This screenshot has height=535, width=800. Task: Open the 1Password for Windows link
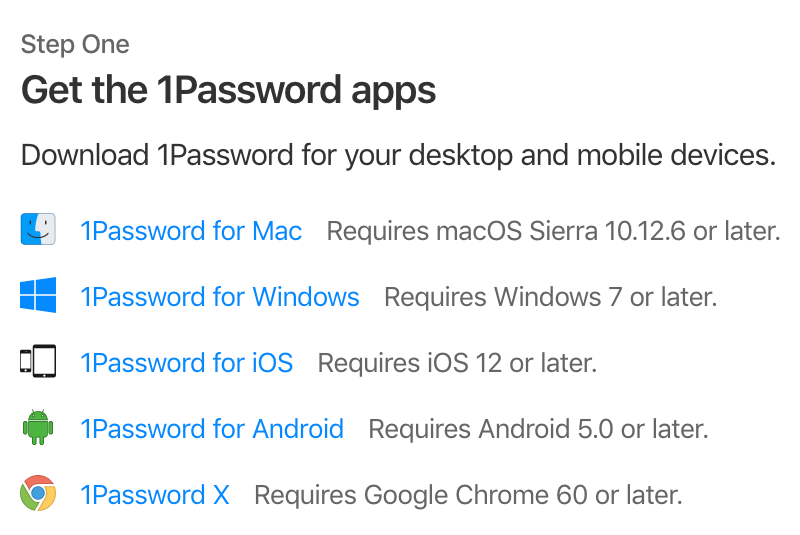click(220, 297)
